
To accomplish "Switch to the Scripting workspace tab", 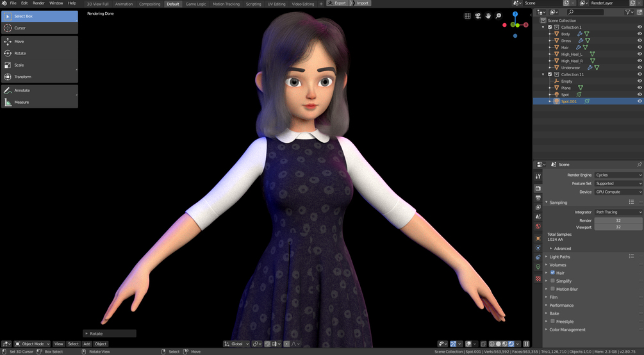I will click(x=253, y=4).
